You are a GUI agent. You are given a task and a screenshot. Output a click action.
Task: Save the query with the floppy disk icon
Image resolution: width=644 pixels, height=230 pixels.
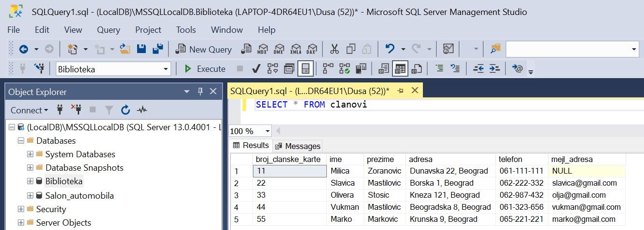point(141,49)
